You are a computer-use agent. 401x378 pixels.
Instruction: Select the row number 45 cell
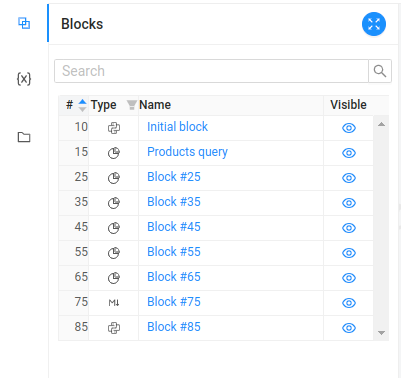pos(74,228)
